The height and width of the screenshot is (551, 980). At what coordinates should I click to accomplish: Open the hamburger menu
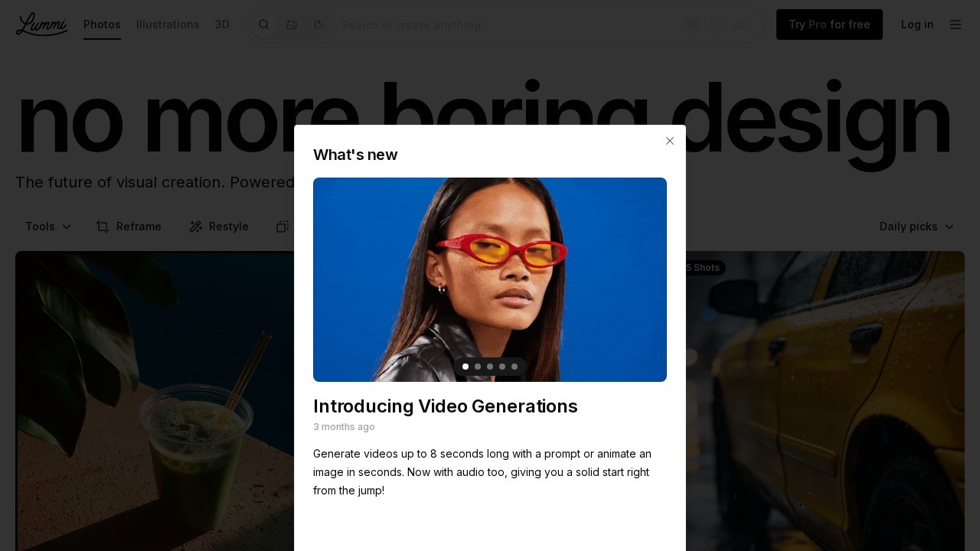(x=955, y=24)
